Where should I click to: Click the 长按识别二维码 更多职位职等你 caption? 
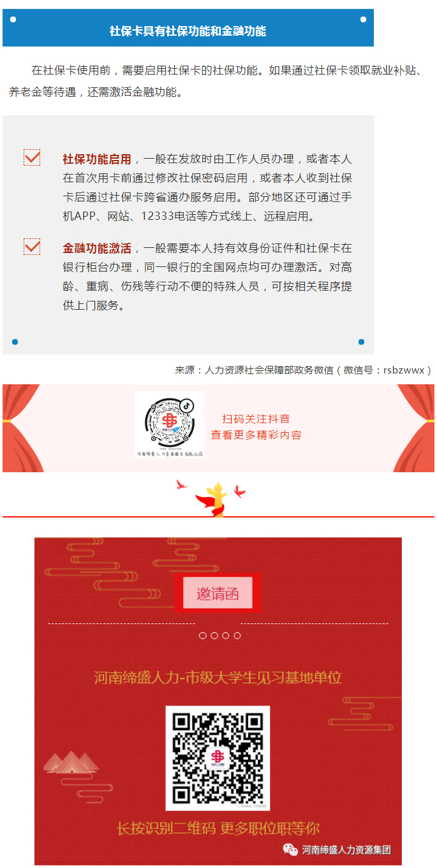[x=218, y=828]
